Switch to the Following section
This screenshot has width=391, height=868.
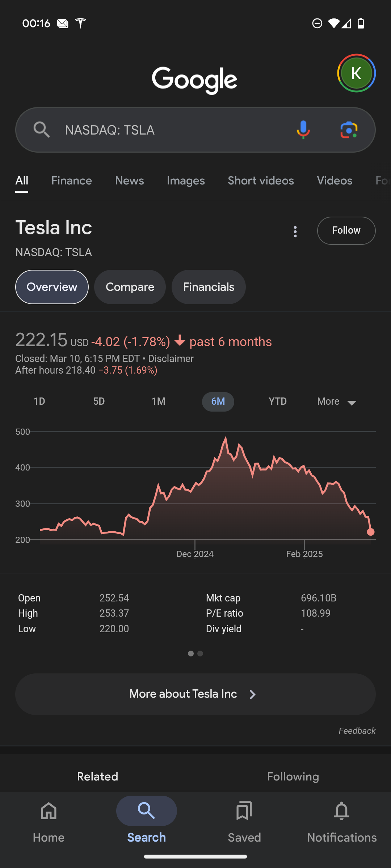(x=293, y=776)
